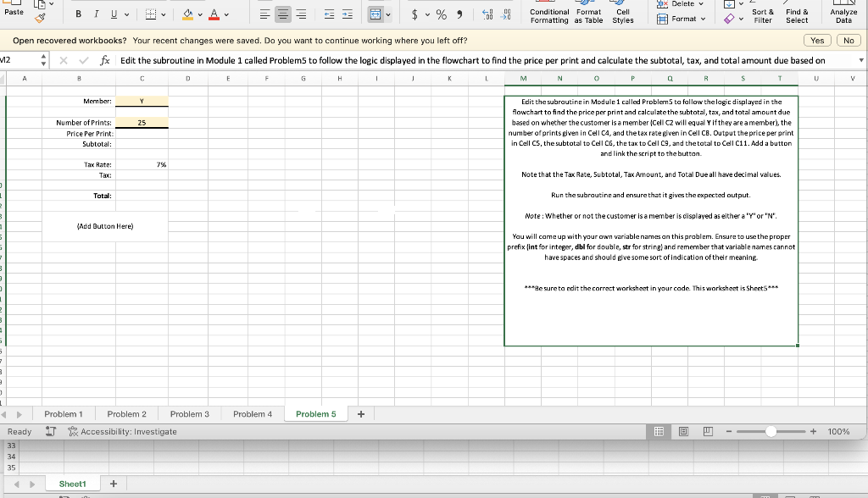The width and height of the screenshot is (868, 498).
Task: Dismiss recovered workbooks with No
Action: pos(848,40)
